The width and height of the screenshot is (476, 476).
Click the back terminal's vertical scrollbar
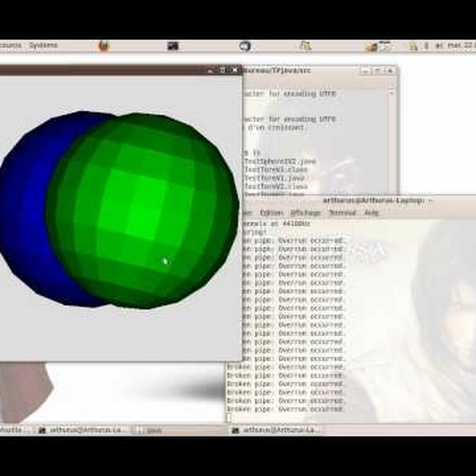pyautogui.click(x=391, y=138)
